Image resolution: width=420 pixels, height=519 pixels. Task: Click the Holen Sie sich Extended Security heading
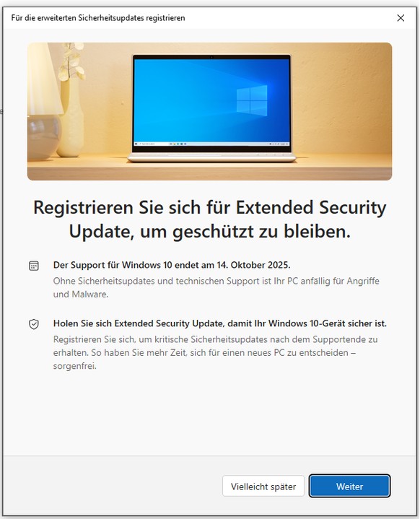coord(220,323)
